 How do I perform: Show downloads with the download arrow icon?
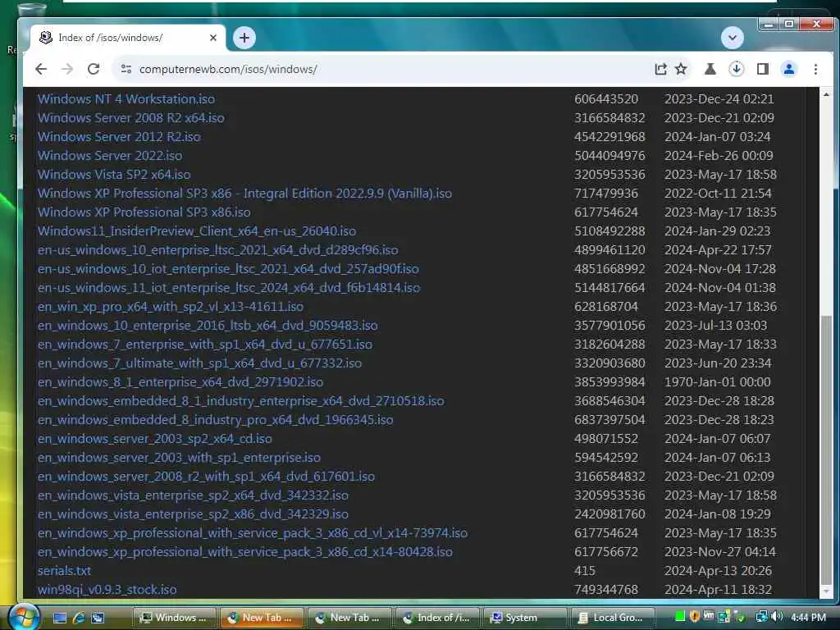(x=736, y=69)
